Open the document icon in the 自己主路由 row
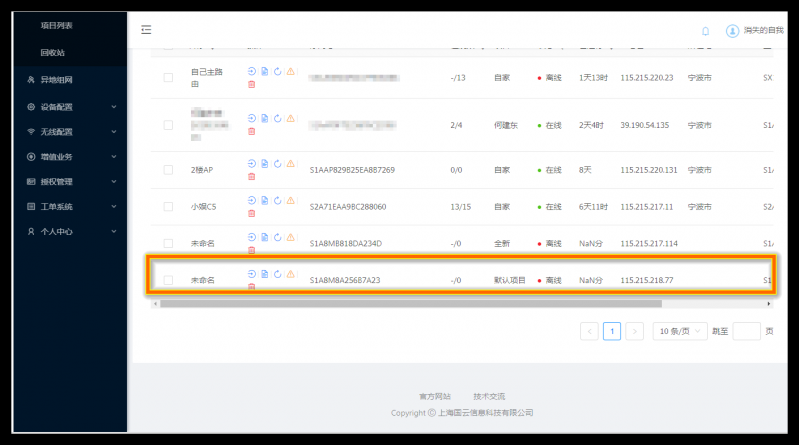This screenshot has width=799, height=445. click(x=264, y=71)
